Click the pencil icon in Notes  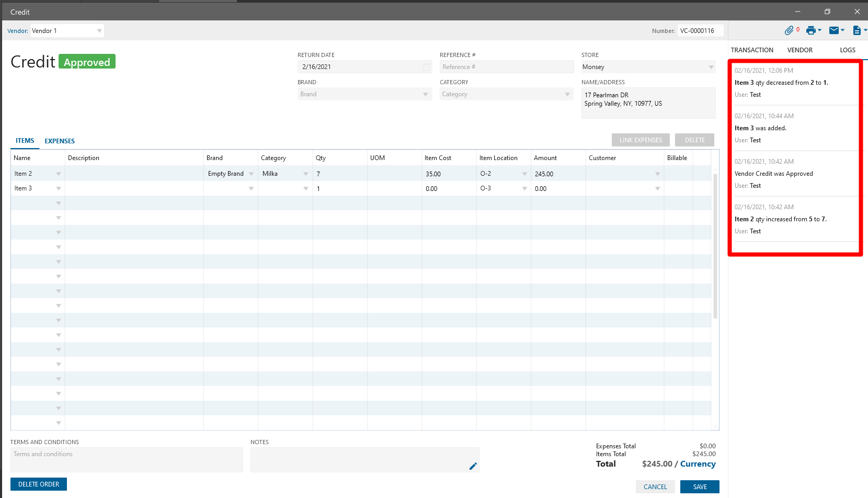(x=473, y=466)
